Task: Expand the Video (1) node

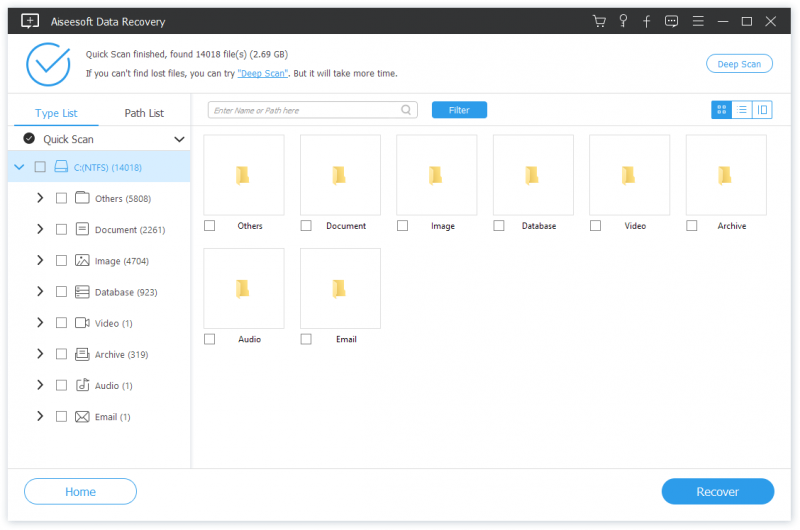Action: click(x=40, y=322)
